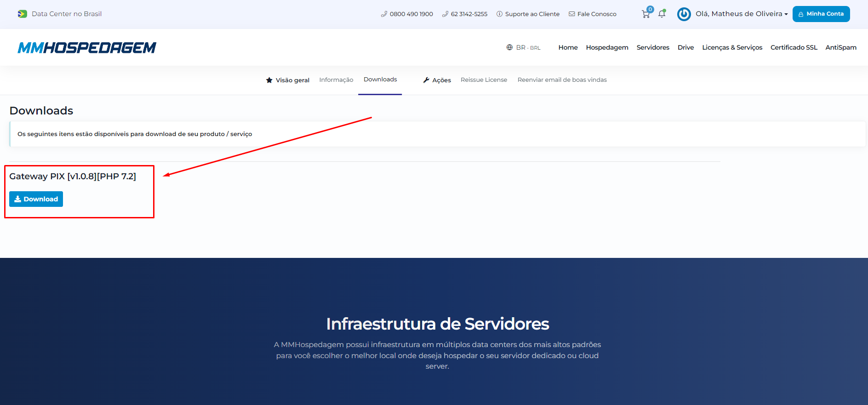The width and height of the screenshot is (868, 405).
Task: Click Gateway PIX [v1.0.8][PHP 7.2] title
Action: pyautogui.click(x=73, y=177)
